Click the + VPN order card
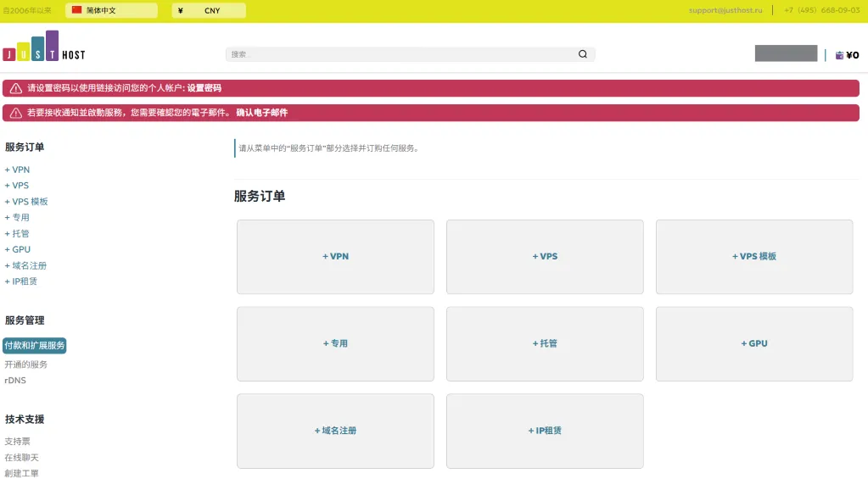The height and width of the screenshot is (479, 868). [x=335, y=257]
